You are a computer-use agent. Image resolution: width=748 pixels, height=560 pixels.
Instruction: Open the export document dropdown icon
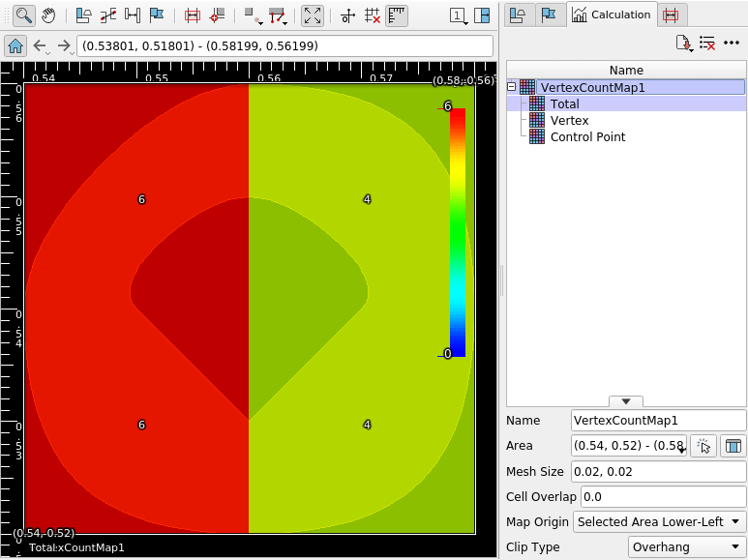point(684,44)
